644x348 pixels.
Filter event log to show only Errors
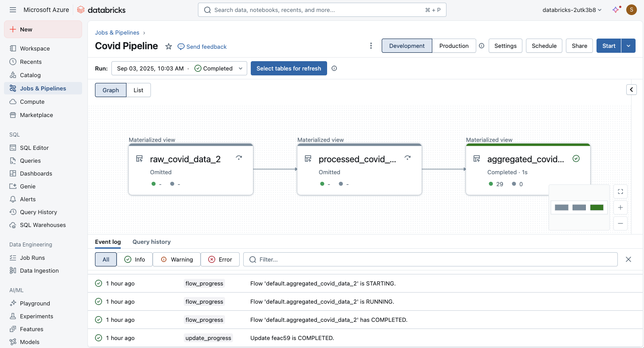point(220,259)
